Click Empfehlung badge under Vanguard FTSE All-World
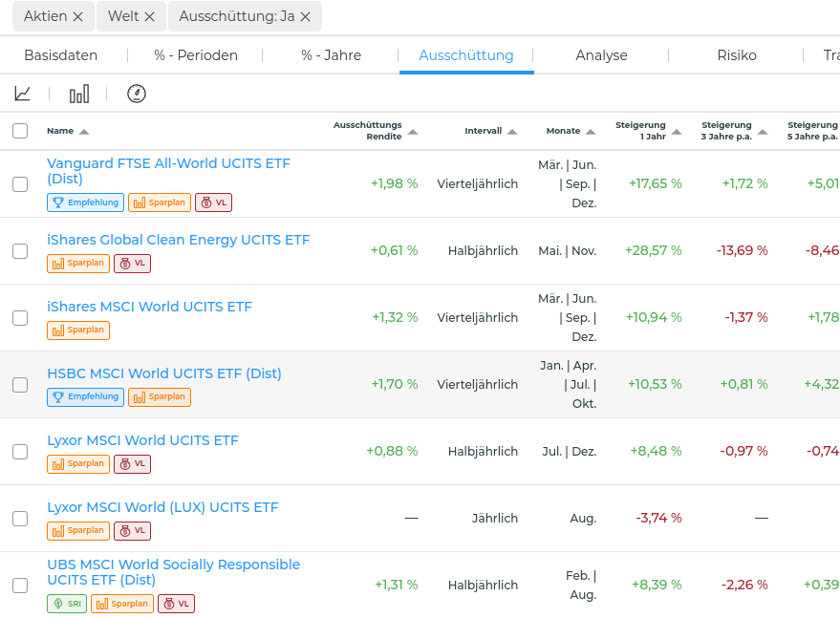The width and height of the screenshot is (840, 618). coord(85,202)
